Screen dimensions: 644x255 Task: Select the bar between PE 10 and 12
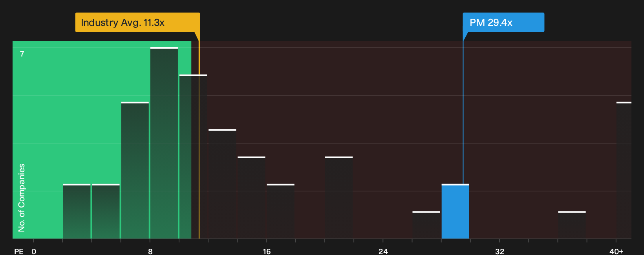pyautogui.click(x=193, y=157)
